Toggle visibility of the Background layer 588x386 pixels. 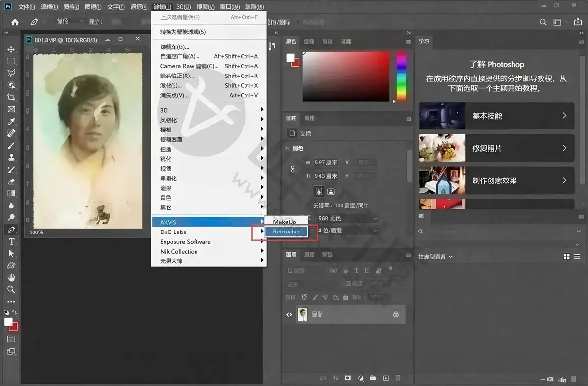click(289, 315)
